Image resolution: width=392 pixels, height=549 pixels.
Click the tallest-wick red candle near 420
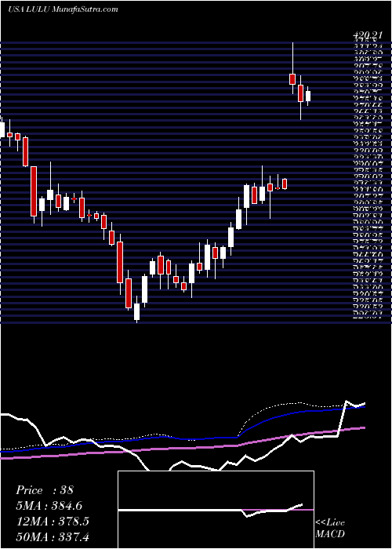click(292, 68)
